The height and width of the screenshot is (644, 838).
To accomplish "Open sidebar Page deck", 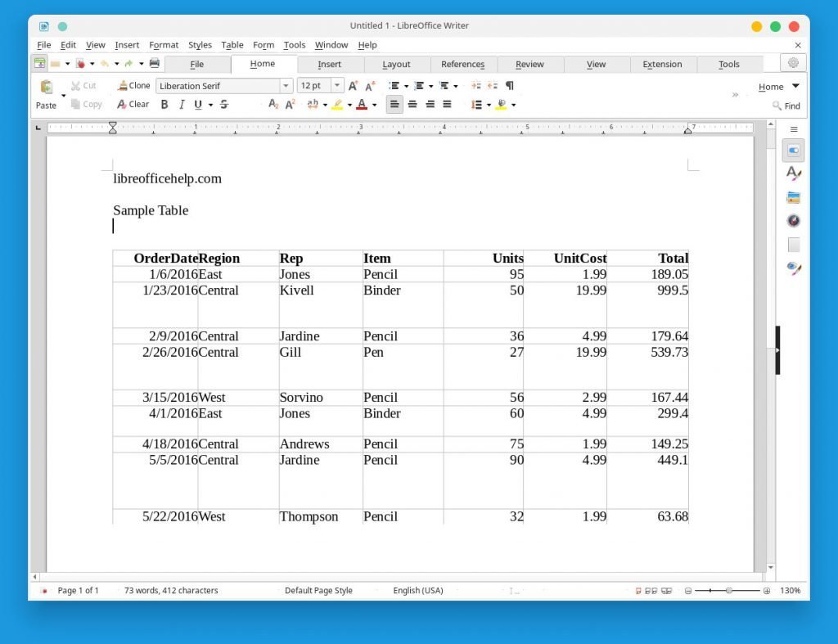I will 794,244.
